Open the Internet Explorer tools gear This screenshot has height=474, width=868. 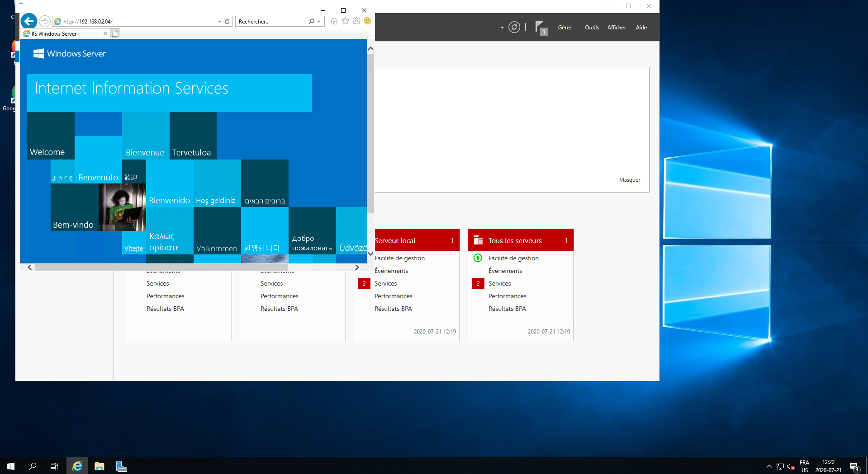pos(356,21)
